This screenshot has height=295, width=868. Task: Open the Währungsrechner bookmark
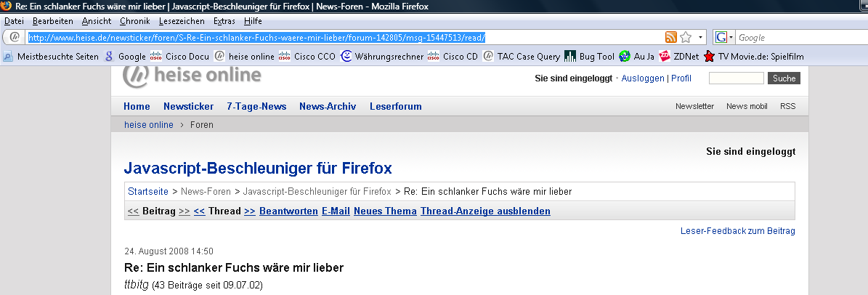pos(382,57)
